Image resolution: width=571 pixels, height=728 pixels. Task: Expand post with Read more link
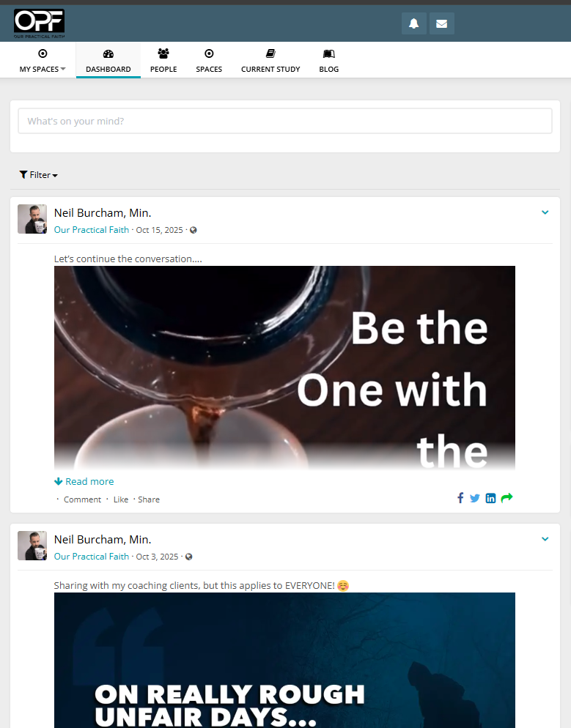[84, 481]
